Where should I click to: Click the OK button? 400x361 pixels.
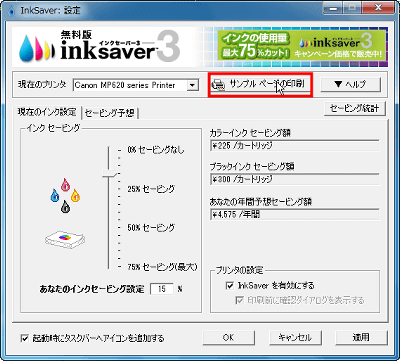(x=228, y=337)
